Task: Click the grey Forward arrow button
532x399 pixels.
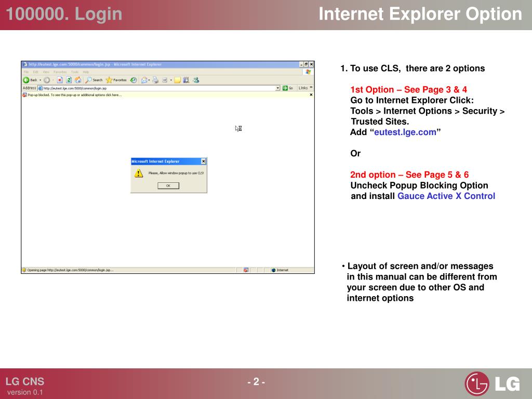Action: (x=47, y=80)
